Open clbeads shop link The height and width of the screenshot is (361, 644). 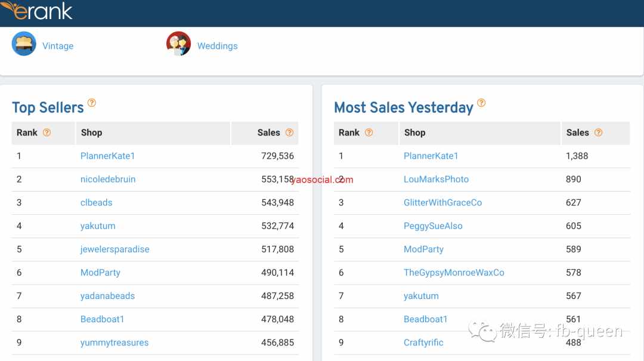click(97, 203)
